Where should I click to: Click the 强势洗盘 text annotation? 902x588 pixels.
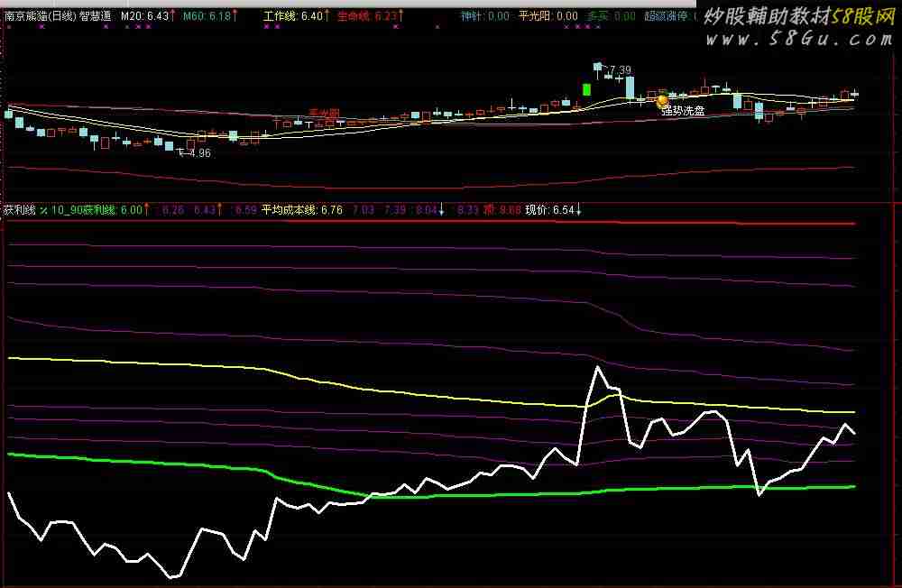click(683, 110)
